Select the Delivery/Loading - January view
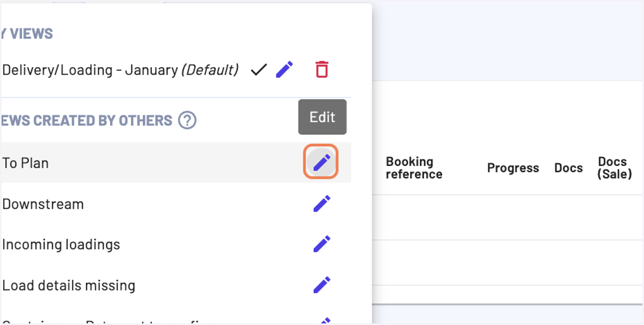 120,70
